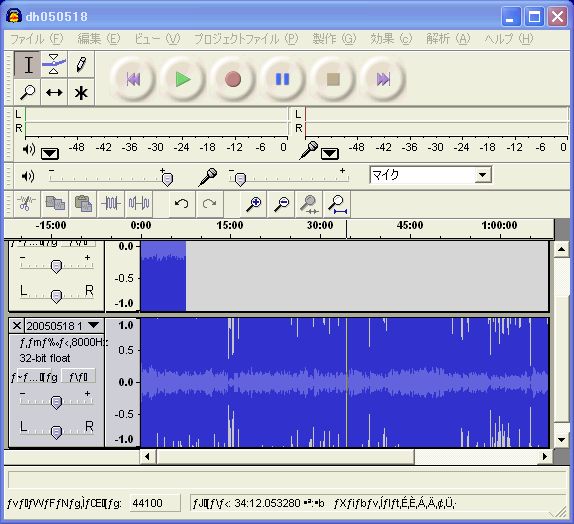Open the 解析 (A) menu

448,38
